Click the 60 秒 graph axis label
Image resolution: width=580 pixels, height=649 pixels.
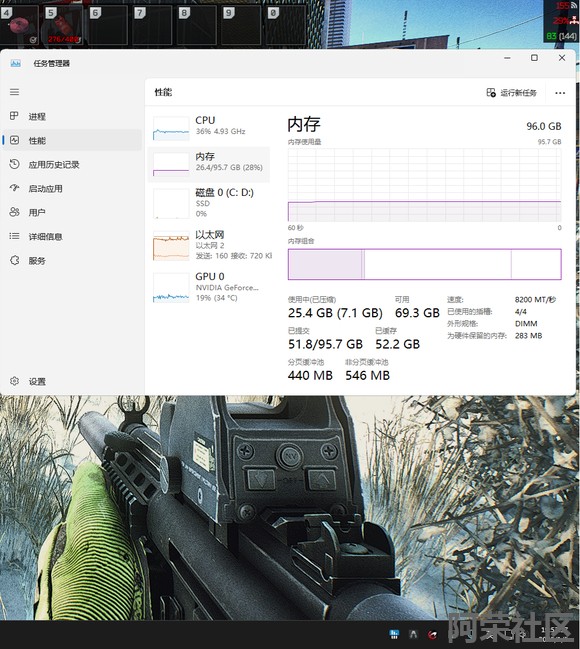(296, 228)
